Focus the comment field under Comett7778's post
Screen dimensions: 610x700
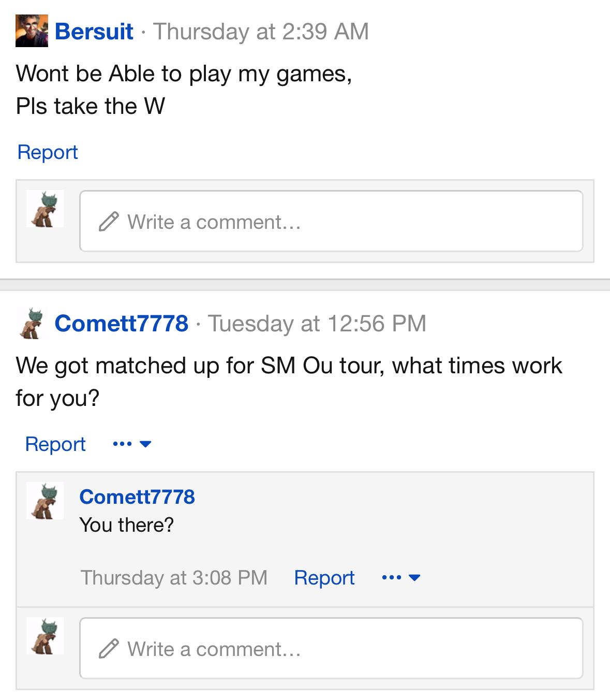[x=331, y=649]
